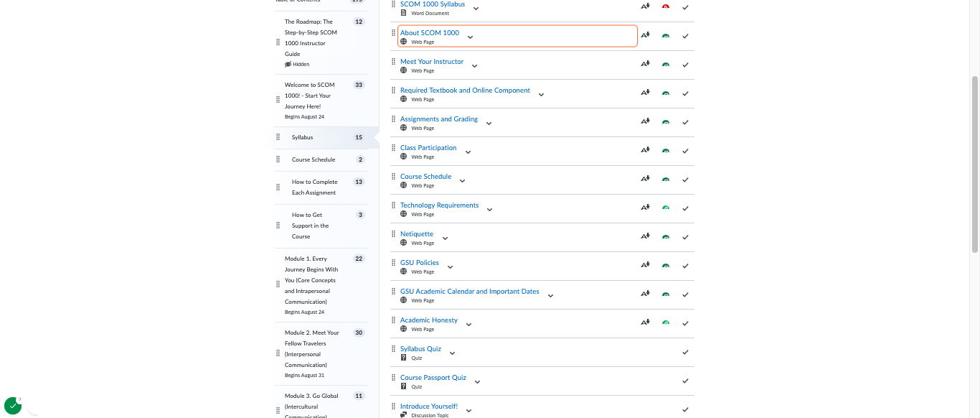Open the Introduce Yourself! discussion link

pos(429,407)
